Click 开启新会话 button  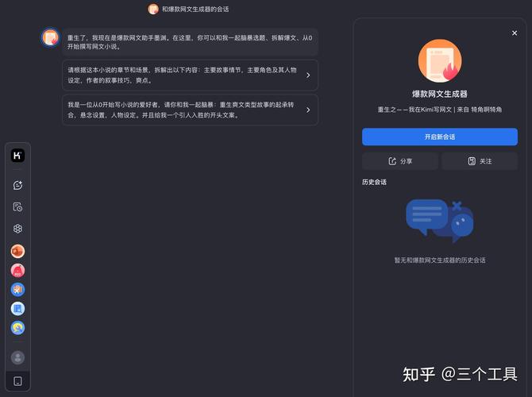[440, 137]
